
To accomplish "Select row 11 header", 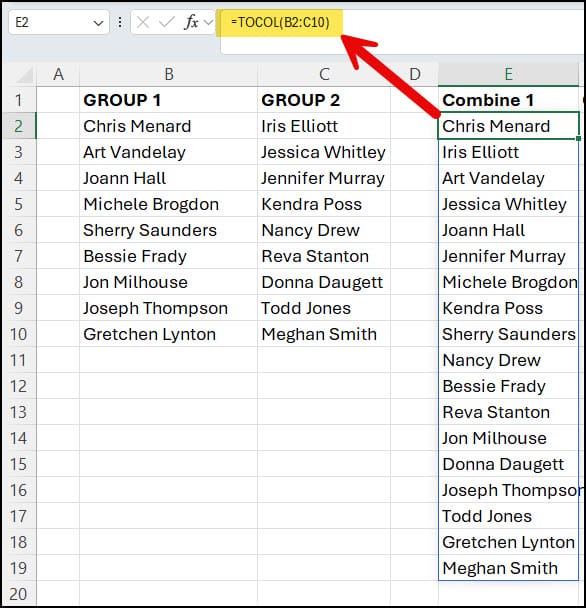I will 19,360.
